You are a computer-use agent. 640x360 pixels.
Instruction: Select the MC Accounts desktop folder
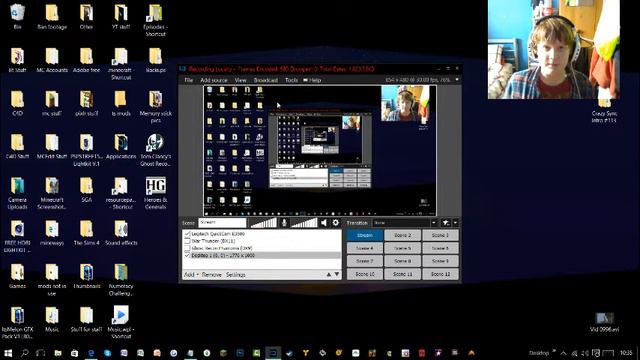coord(52,60)
